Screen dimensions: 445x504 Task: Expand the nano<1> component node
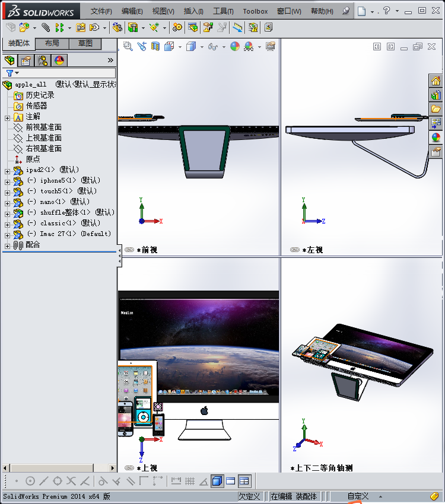tap(7, 203)
